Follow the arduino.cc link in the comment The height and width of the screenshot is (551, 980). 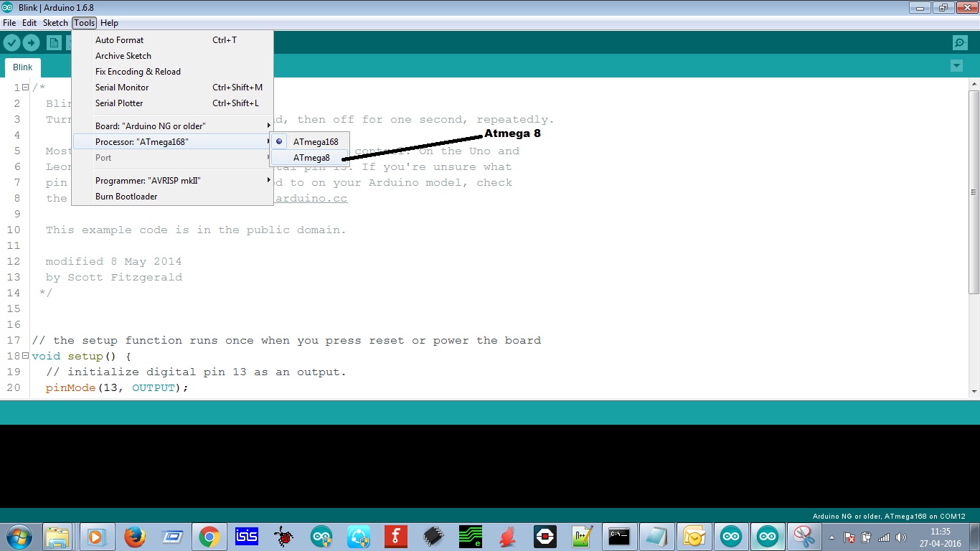[311, 198]
